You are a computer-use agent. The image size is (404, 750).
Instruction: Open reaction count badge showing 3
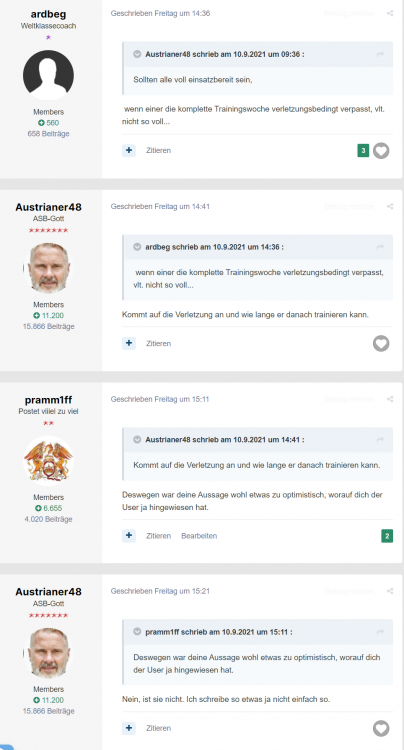pos(363,151)
